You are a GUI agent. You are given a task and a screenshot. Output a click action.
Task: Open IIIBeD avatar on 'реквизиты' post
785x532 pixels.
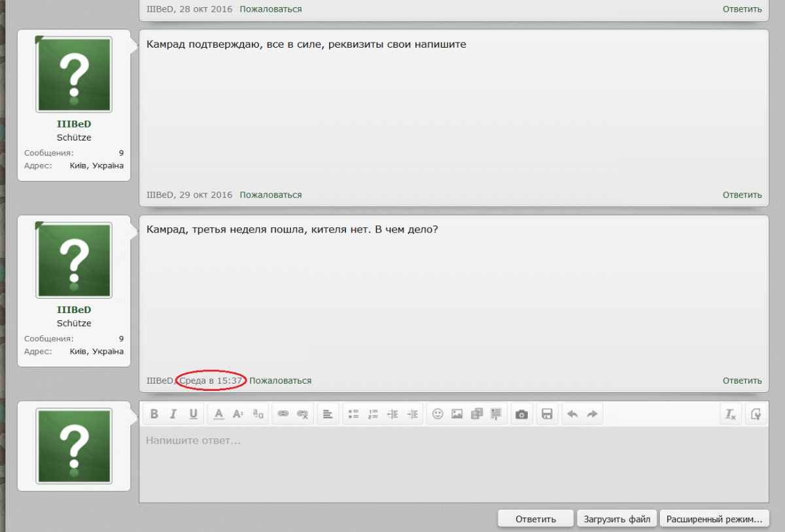pos(74,75)
